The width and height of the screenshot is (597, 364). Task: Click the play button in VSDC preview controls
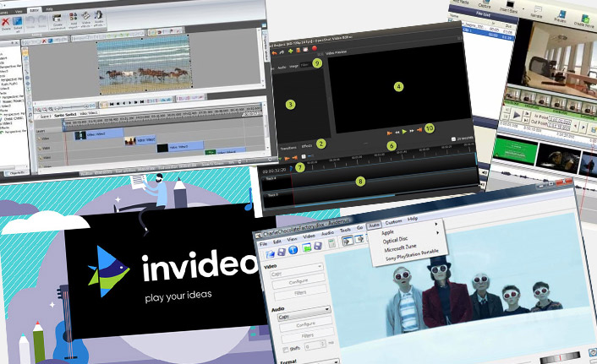point(130,103)
